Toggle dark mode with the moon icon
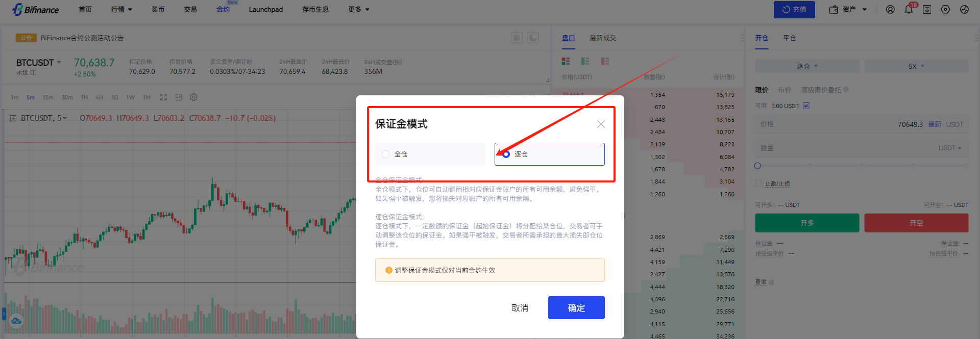Viewport: 980px width, 339px height. [x=533, y=38]
